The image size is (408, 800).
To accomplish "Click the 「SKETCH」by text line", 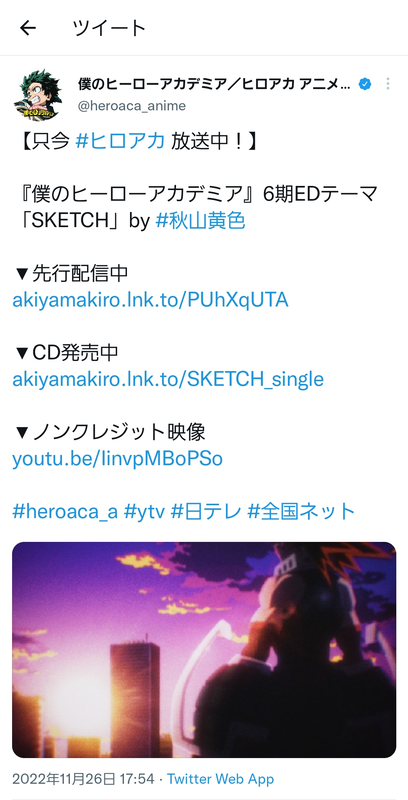I will [x=81, y=220].
